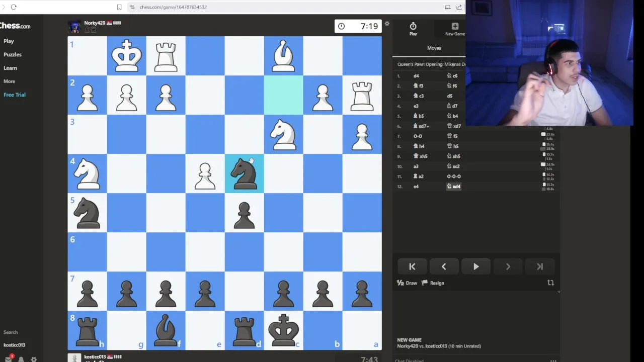
Task: Jump to the last move
Action: pos(540,266)
